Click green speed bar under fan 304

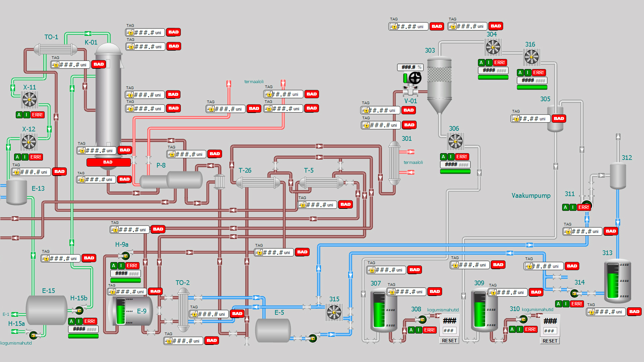pyautogui.click(x=493, y=77)
